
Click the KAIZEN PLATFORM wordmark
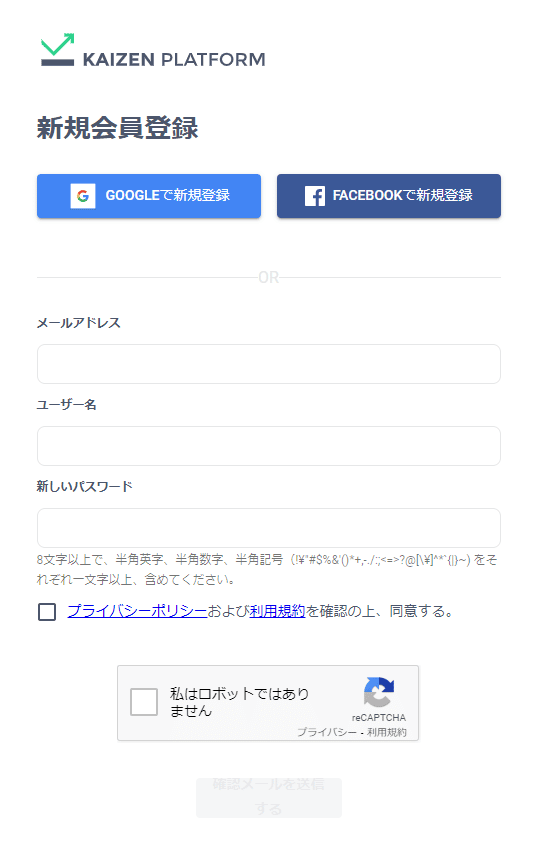tap(174, 59)
